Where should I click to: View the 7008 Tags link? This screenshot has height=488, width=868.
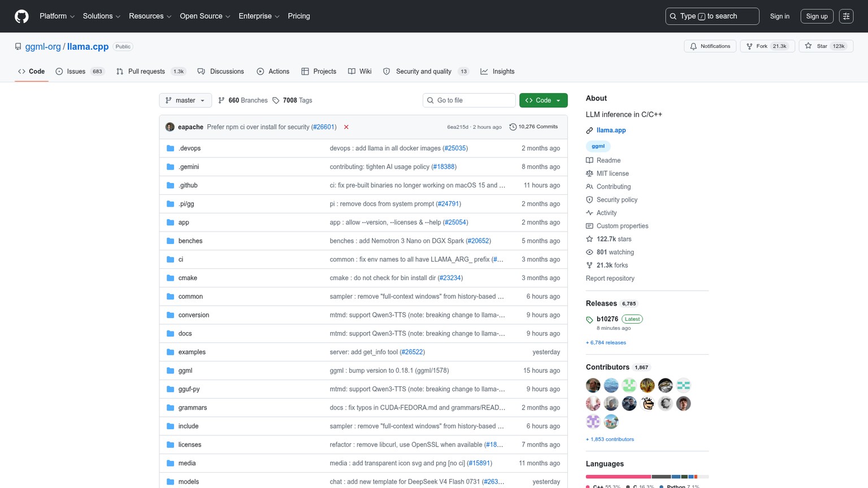tap(292, 101)
